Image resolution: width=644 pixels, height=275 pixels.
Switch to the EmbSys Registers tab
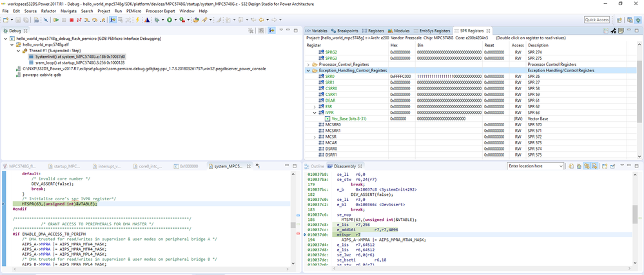431,30
